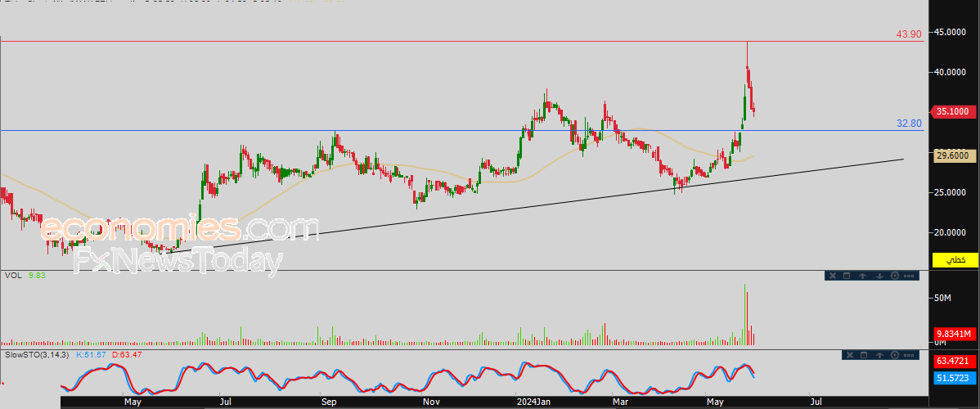Click the 32.80 blue support line label

pos(909,124)
